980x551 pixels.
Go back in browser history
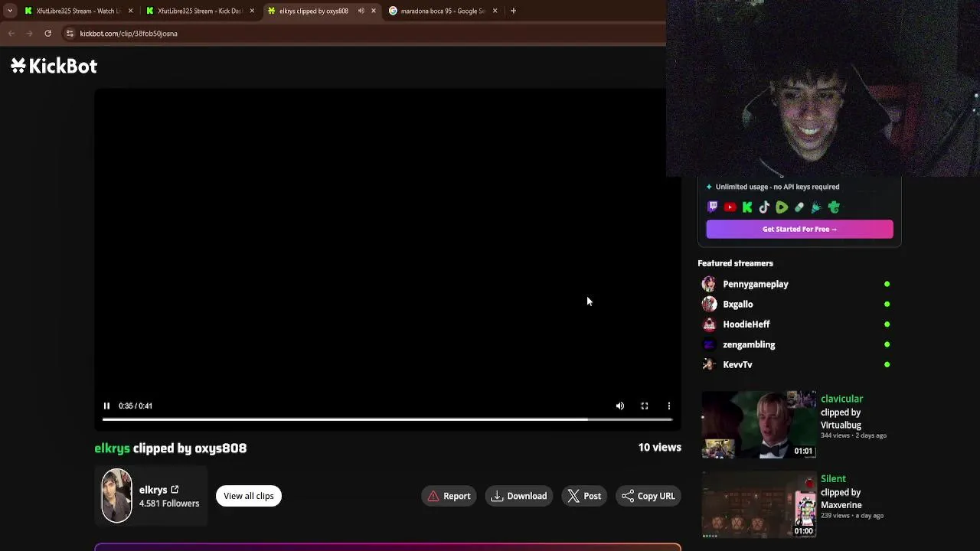(x=11, y=34)
